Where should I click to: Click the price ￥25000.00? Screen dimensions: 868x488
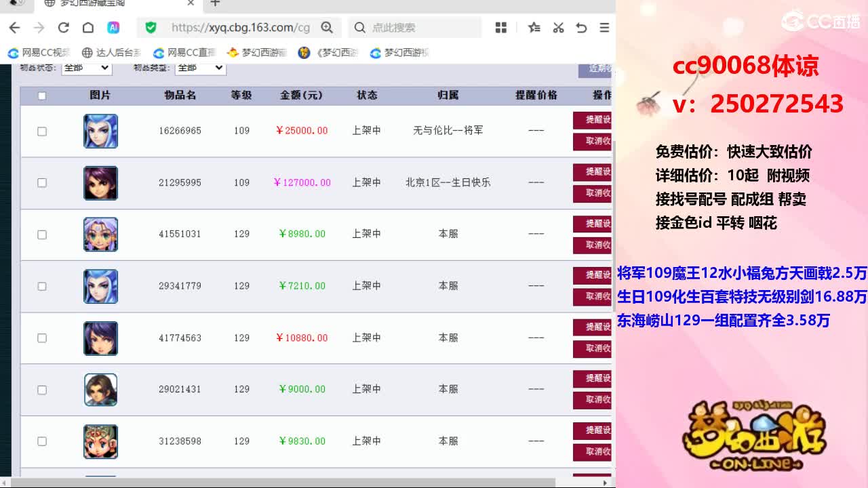click(302, 131)
